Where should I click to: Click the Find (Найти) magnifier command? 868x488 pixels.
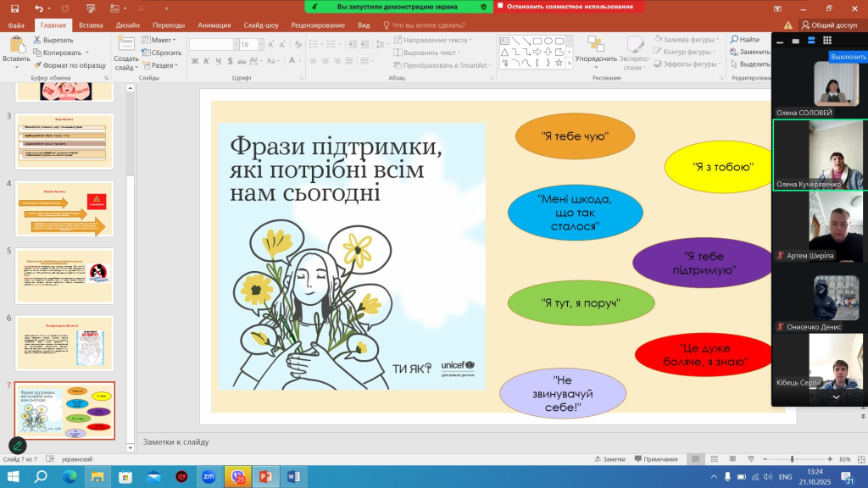click(x=744, y=39)
